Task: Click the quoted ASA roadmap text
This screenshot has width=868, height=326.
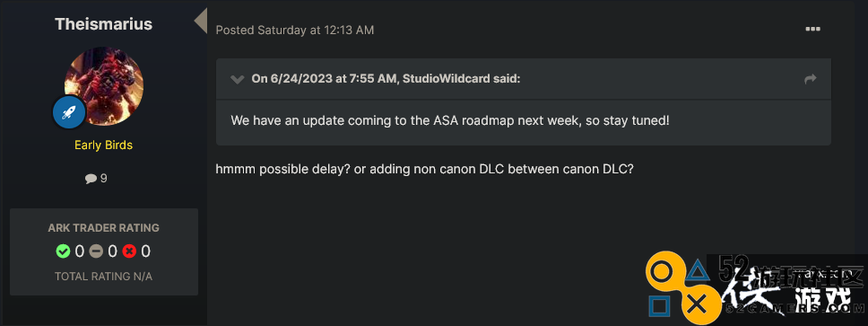Action: pyautogui.click(x=450, y=120)
